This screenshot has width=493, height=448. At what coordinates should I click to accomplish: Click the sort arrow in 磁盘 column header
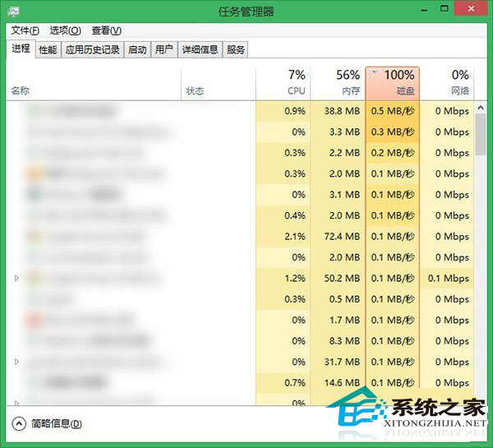(x=375, y=72)
